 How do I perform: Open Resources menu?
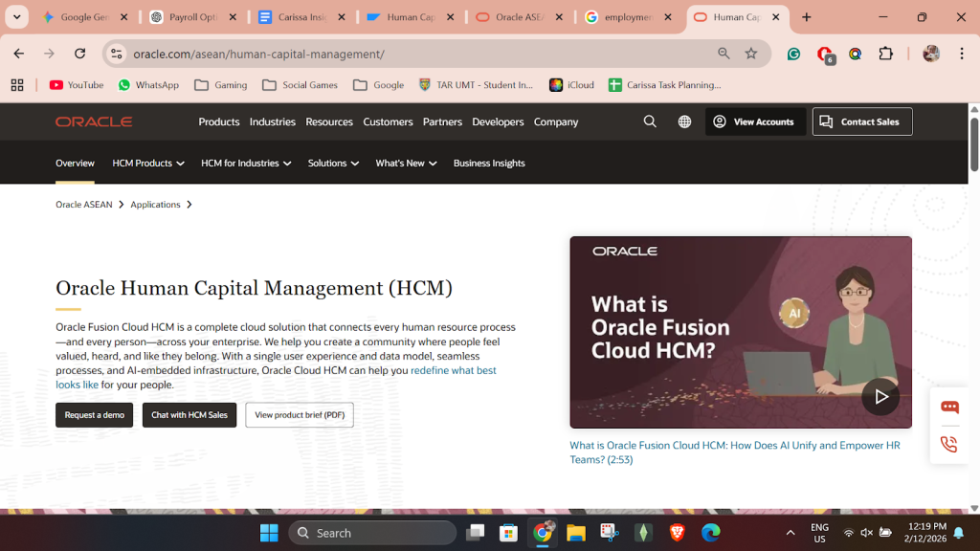click(329, 121)
